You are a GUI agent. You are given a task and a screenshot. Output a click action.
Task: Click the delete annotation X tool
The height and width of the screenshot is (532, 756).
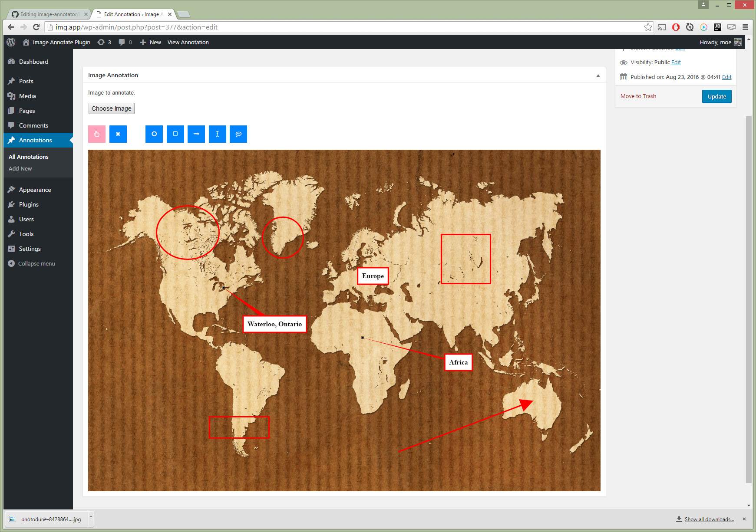[118, 134]
